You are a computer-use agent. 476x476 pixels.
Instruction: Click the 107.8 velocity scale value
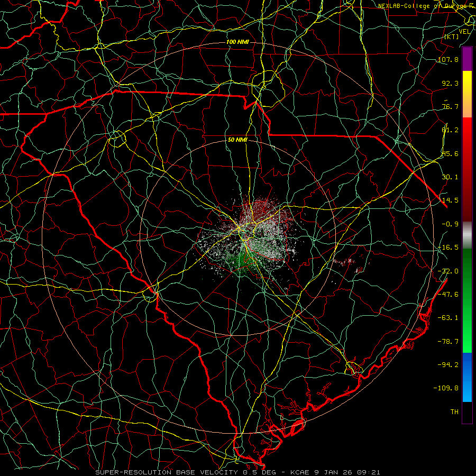(x=448, y=59)
